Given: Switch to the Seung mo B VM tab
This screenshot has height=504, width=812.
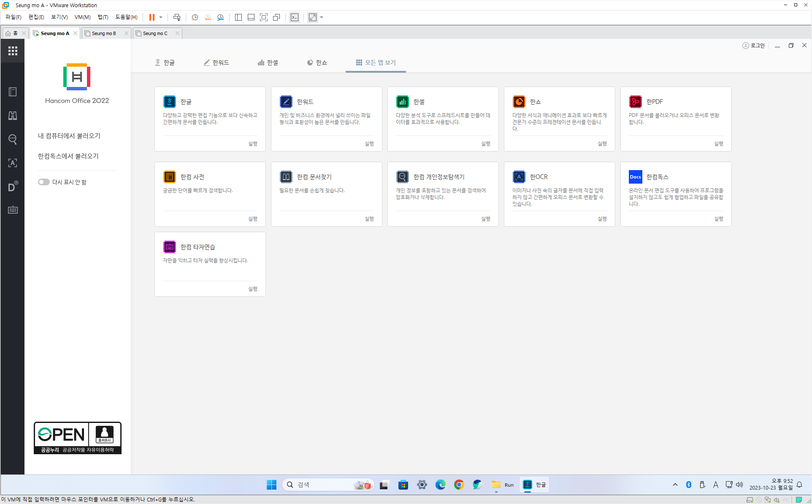Looking at the screenshot, I should pos(104,33).
